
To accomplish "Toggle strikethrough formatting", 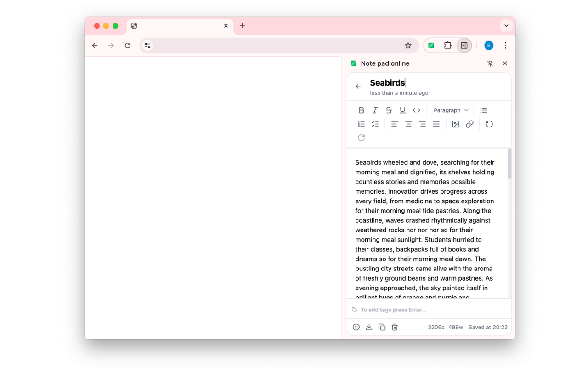I will click(389, 110).
